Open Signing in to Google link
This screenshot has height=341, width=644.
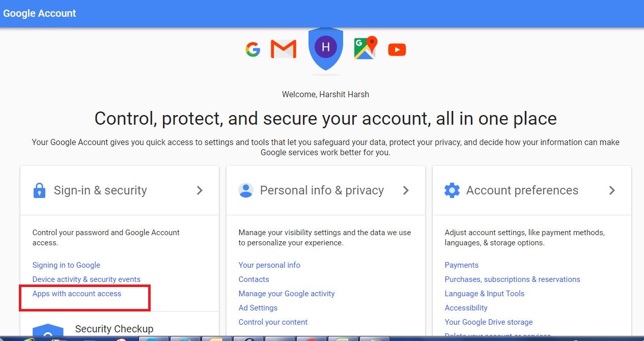[x=66, y=265]
